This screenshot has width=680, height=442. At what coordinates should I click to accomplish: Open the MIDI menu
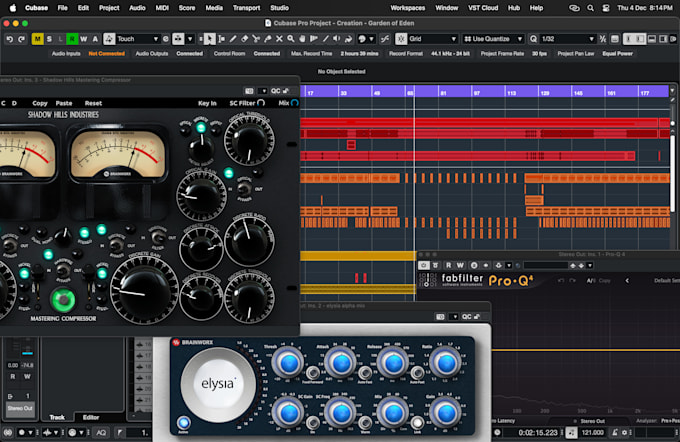pos(162,8)
